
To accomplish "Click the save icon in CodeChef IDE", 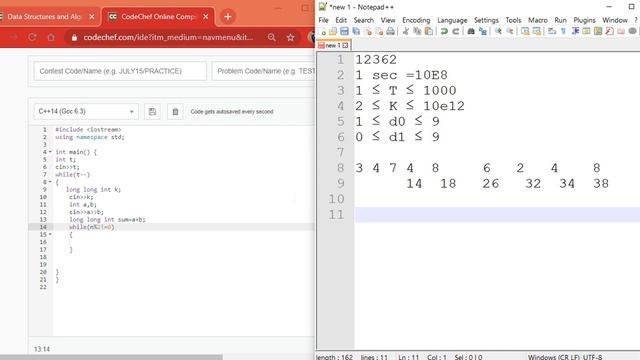I will (x=152, y=111).
